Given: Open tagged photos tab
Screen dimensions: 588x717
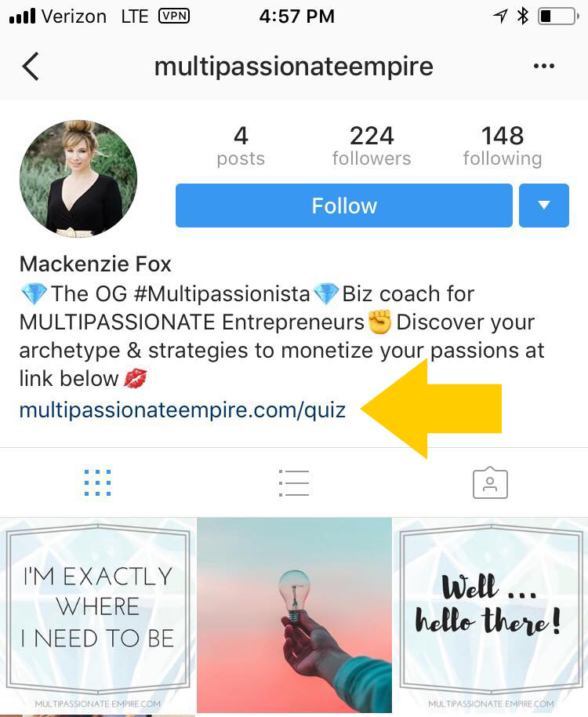Looking at the screenshot, I should pyautogui.click(x=490, y=483).
